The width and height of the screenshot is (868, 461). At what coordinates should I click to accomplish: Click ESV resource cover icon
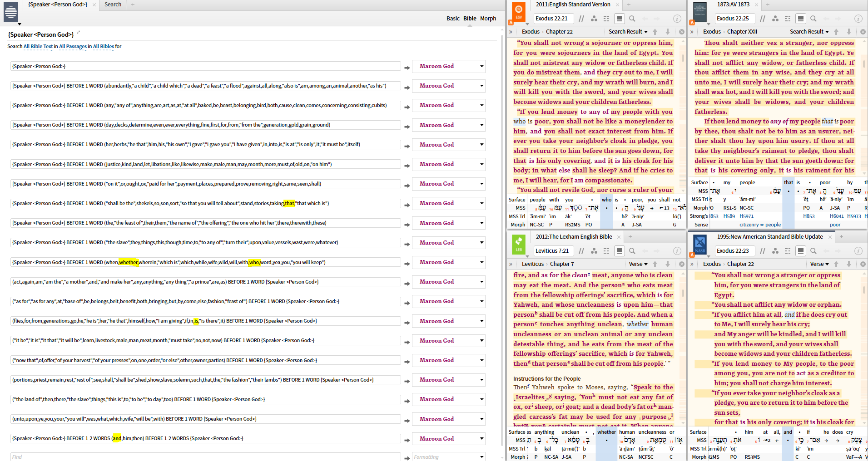[x=519, y=12]
